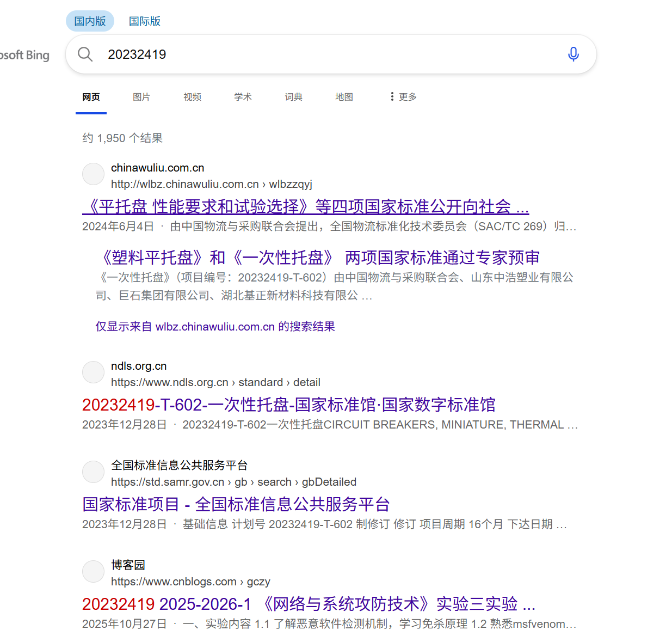Click ndls.org.cn site favicon
The height and width of the screenshot is (642, 672).
click(x=93, y=372)
